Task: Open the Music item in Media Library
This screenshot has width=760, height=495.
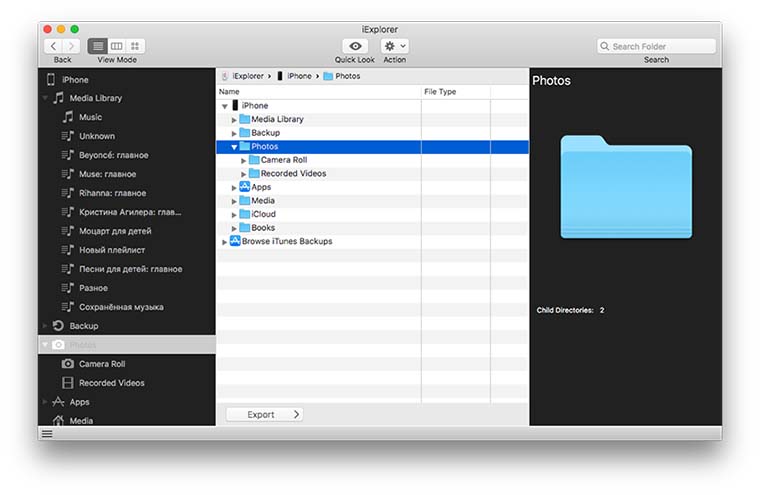Action: pos(90,117)
